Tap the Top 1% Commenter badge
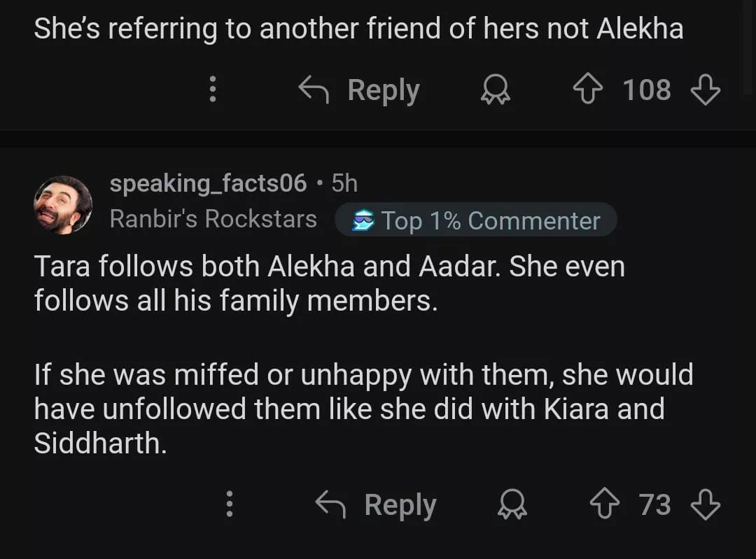 pos(476,220)
